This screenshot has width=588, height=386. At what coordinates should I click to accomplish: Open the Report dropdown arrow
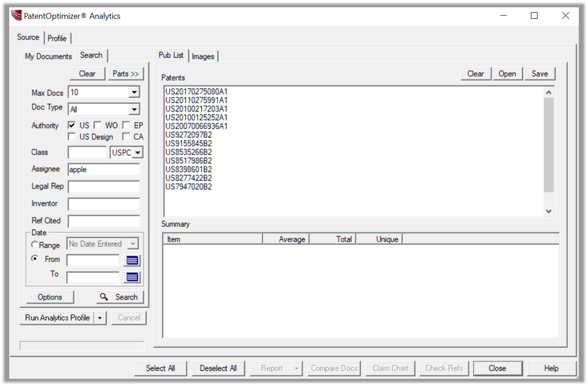pyautogui.click(x=296, y=368)
